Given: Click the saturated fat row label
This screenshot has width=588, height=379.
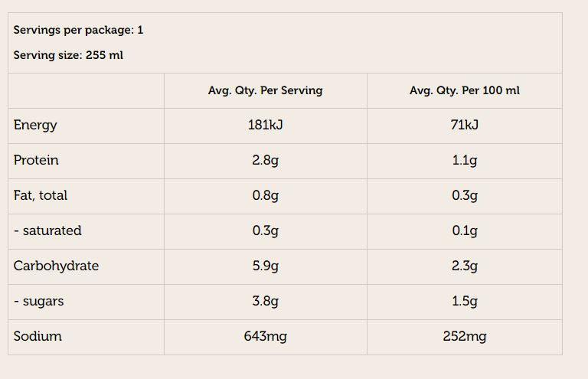Looking at the screenshot, I should (x=47, y=230).
